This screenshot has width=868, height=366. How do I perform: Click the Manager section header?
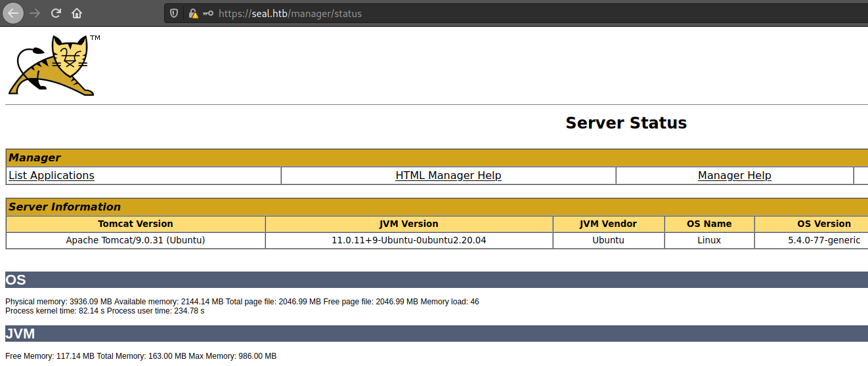[437, 157]
